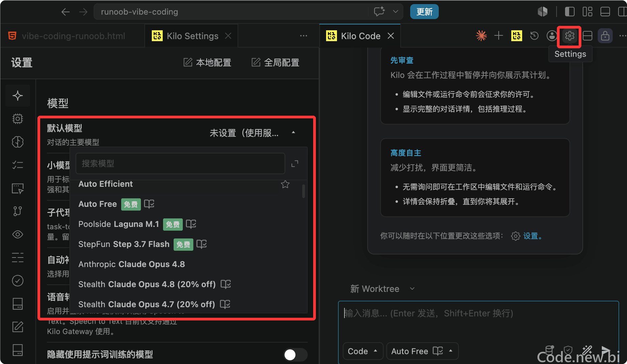Select the eye icon settings section
Image resolution: width=627 pixels, height=364 pixels.
click(x=18, y=234)
